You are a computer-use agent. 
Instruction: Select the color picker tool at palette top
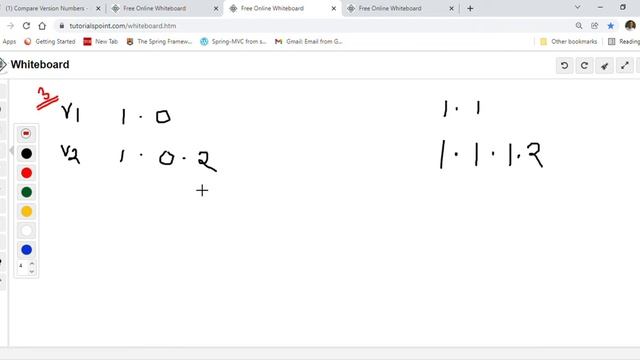click(26, 133)
